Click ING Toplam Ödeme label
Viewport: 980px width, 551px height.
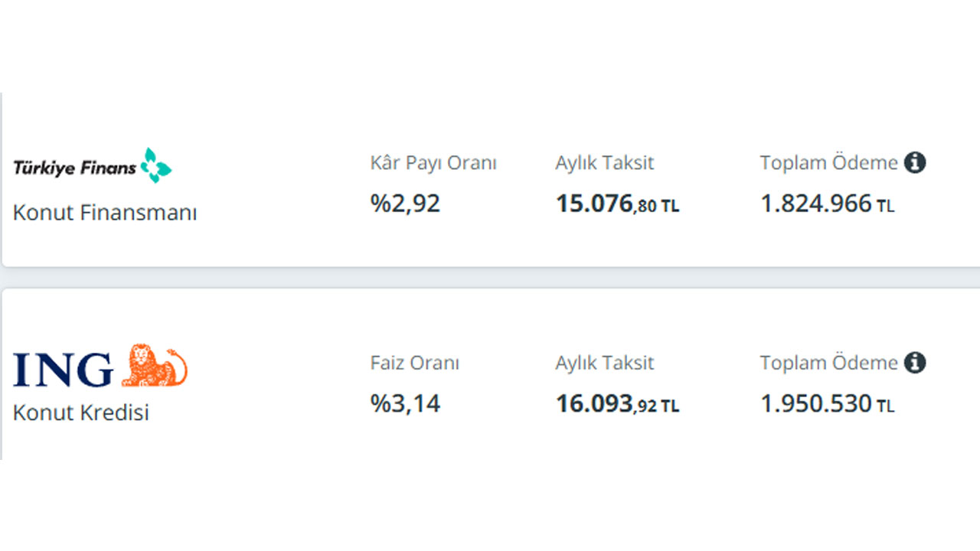tap(828, 363)
